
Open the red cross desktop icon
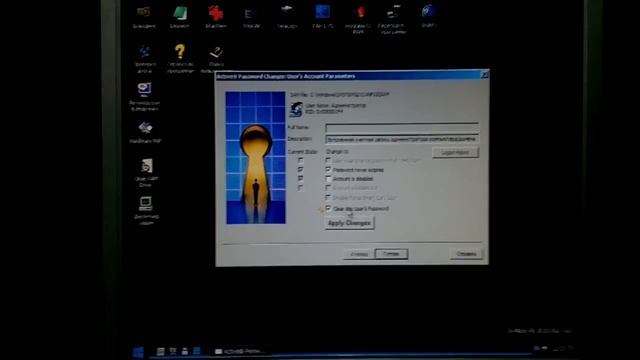[216, 13]
